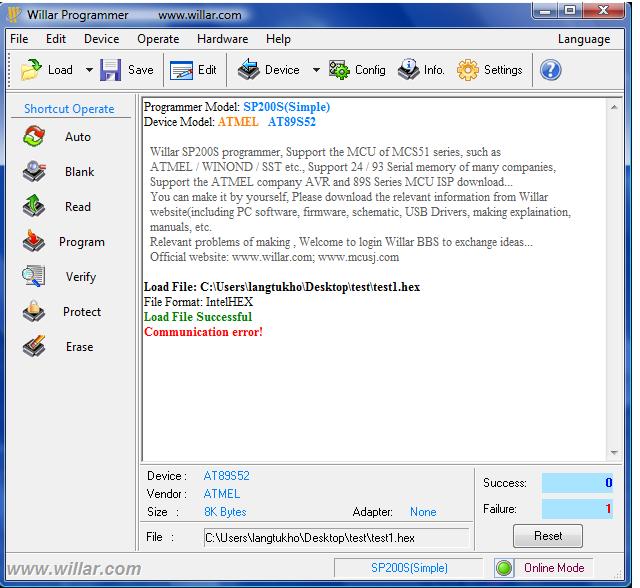This screenshot has width=640, height=588.
Task: Click the Load folder icon in toolbar
Action: click(31, 70)
